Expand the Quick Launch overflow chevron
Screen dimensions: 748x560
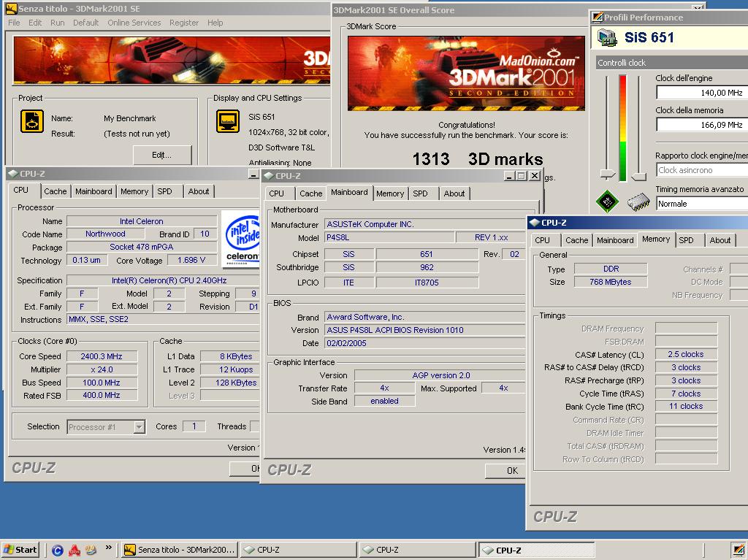point(109,548)
